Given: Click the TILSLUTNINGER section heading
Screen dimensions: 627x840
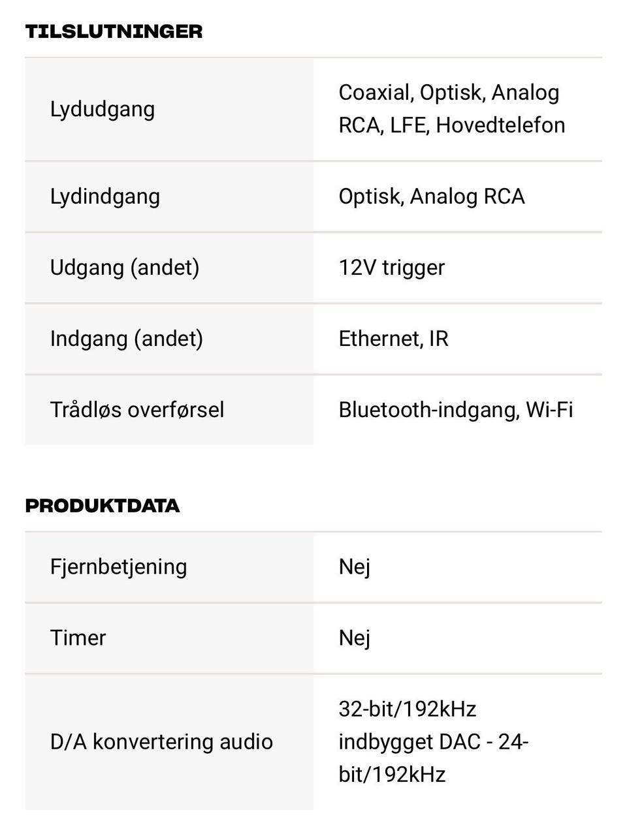Looking at the screenshot, I should (x=114, y=31).
